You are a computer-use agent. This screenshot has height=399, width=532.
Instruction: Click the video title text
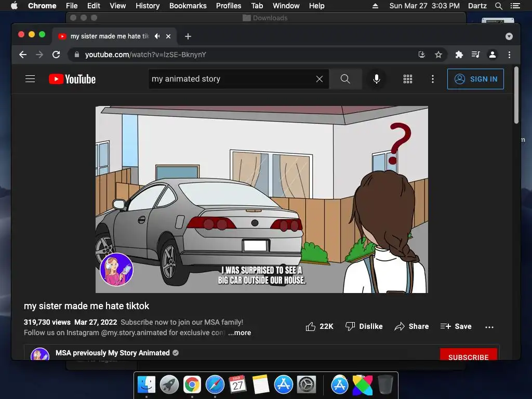87,306
